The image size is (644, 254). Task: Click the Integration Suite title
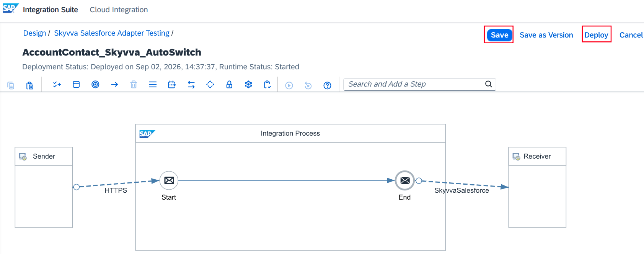[x=51, y=10]
